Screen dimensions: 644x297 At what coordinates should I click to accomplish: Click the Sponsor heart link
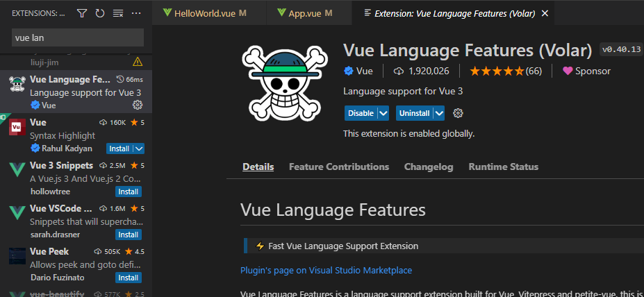tap(586, 71)
